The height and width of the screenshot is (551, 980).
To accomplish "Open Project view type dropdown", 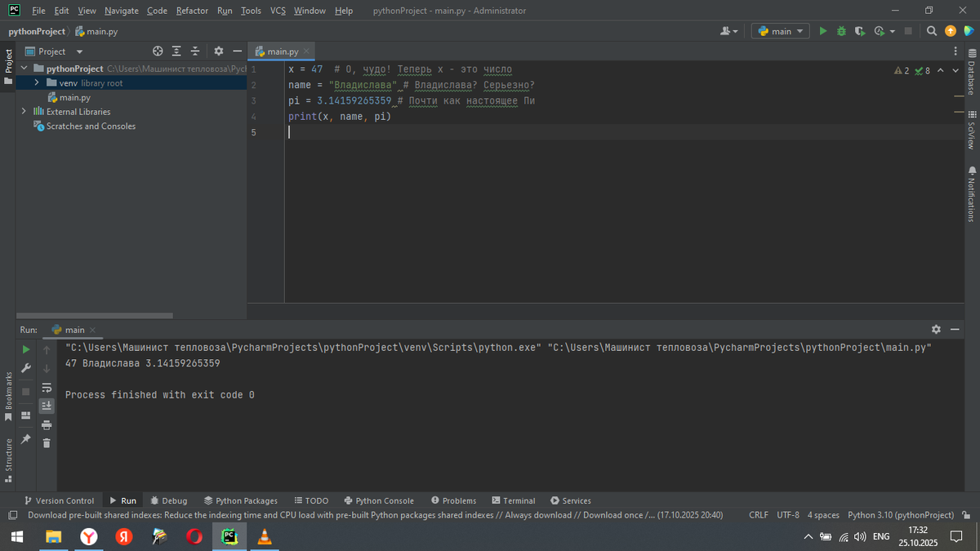I will click(x=55, y=51).
